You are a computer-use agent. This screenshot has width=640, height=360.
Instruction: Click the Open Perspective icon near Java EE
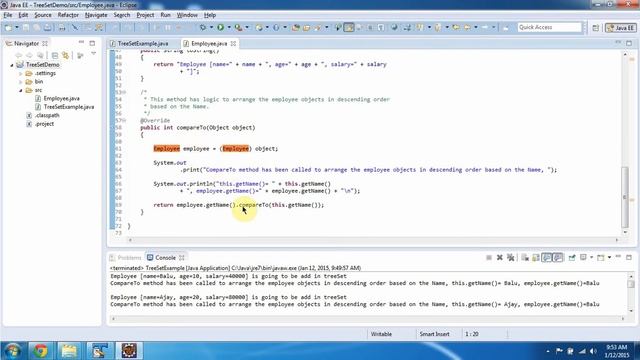[596, 28]
